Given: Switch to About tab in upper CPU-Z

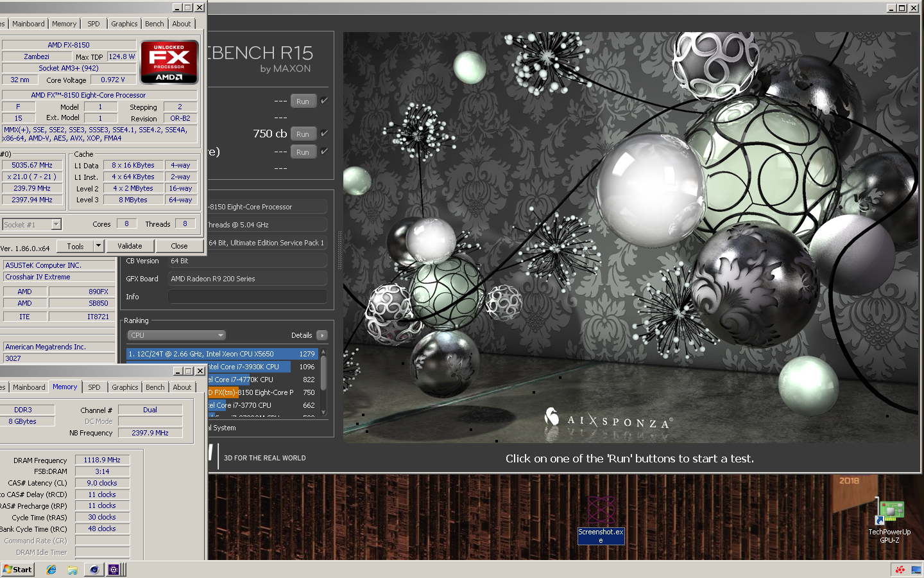Looking at the screenshot, I should click(182, 24).
